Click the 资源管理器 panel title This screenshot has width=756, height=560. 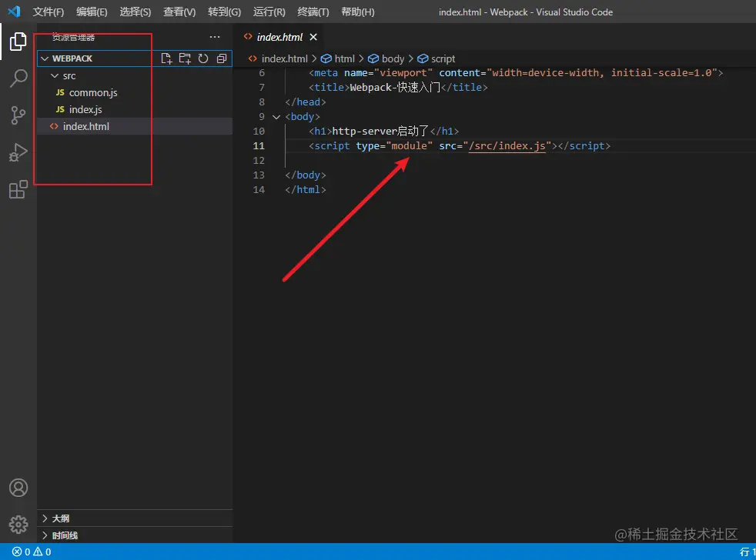click(73, 37)
